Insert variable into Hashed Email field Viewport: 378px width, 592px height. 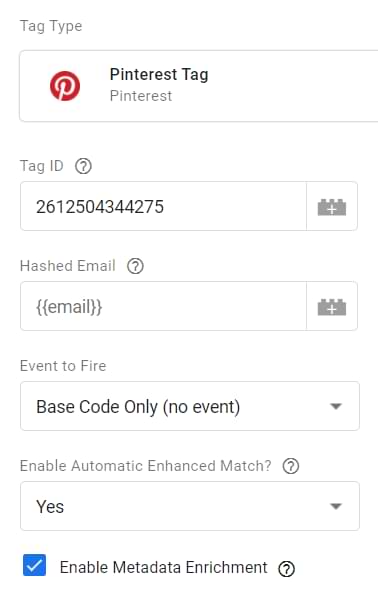pyautogui.click(x=332, y=306)
